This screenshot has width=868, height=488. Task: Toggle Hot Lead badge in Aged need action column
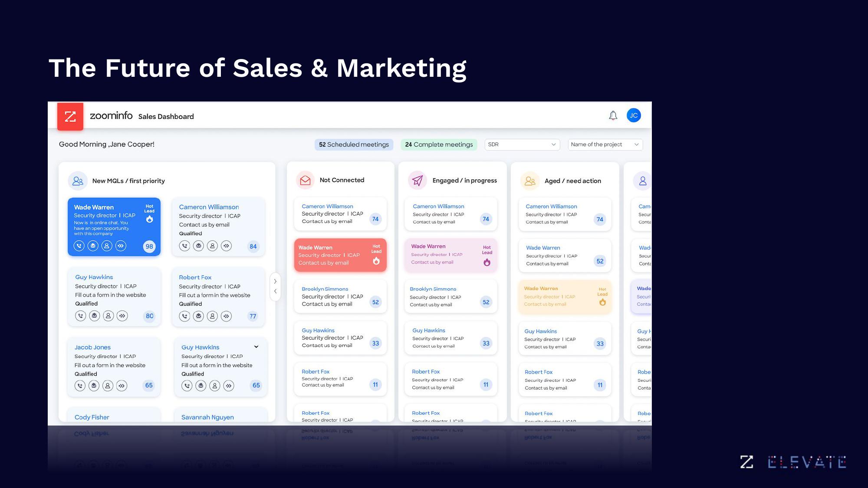click(x=602, y=296)
